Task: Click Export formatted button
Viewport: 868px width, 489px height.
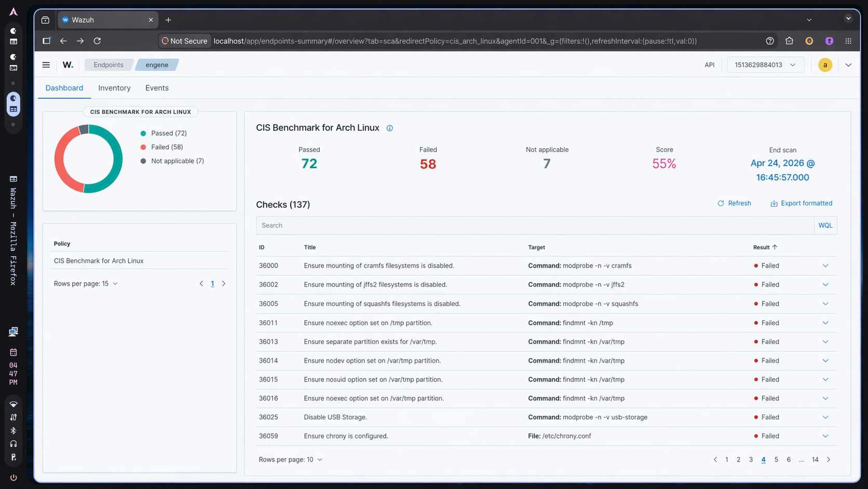Action: pyautogui.click(x=801, y=203)
